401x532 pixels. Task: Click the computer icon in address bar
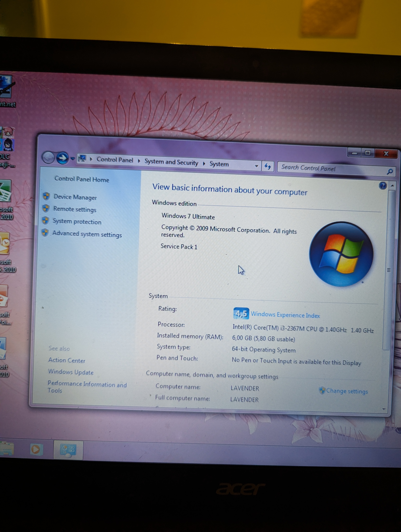pos(82,159)
